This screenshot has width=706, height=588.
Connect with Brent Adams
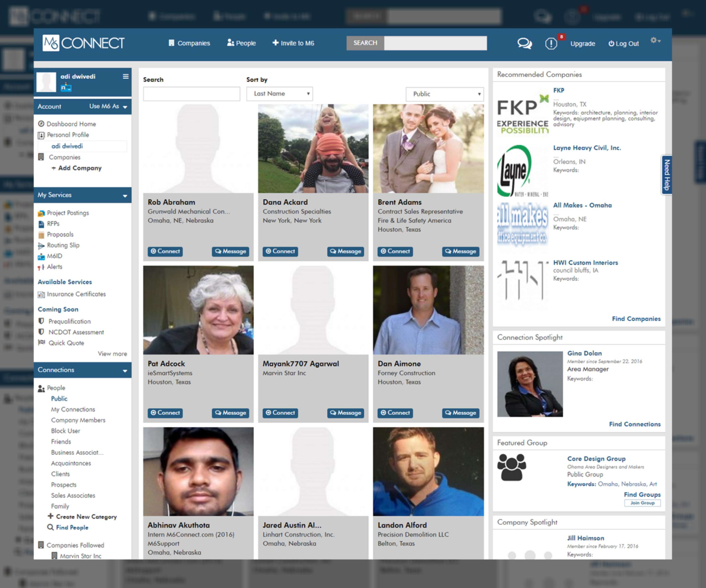click(395, 251)
